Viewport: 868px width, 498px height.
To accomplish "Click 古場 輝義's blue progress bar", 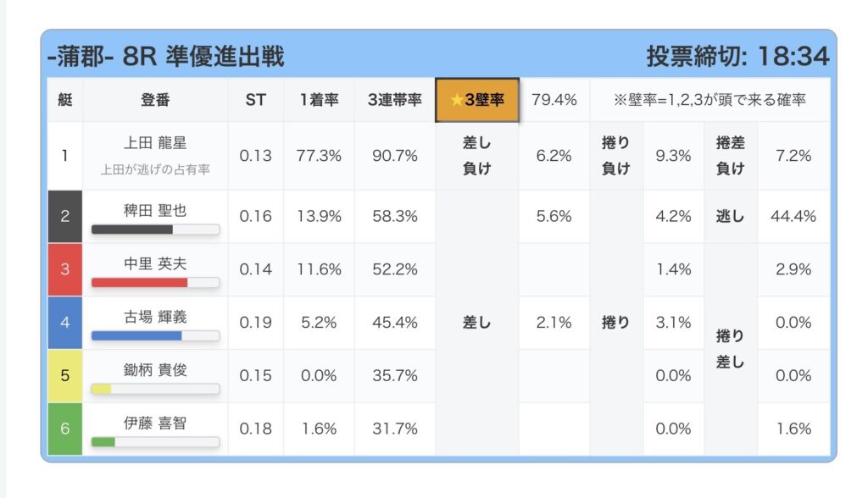I will [x=136, y=335].
